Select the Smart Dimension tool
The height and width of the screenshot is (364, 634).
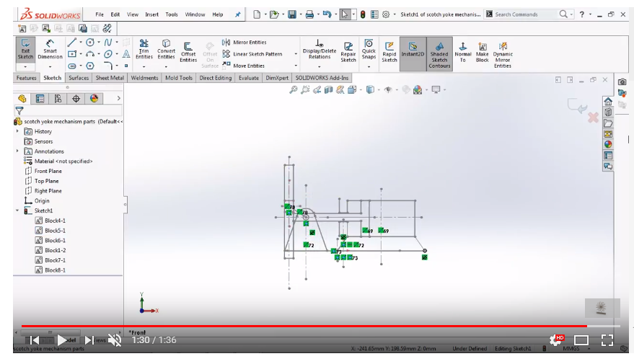click(50, 50)
